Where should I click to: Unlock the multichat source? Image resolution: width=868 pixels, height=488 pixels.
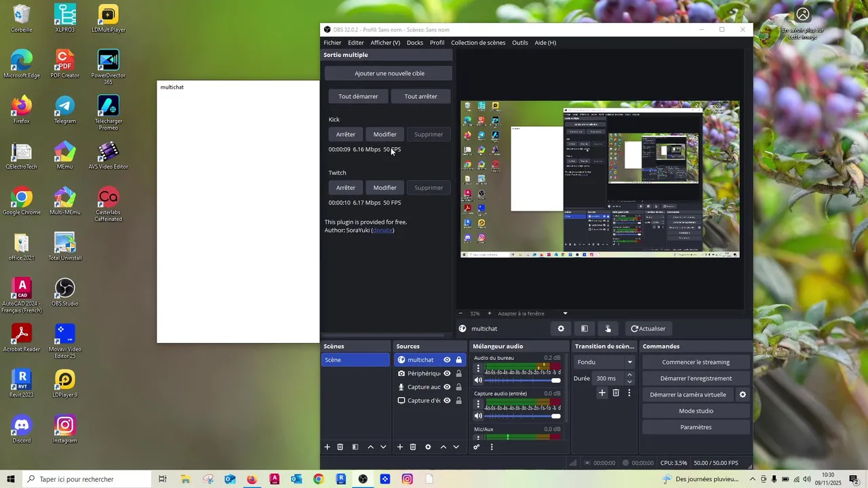click(459, 360)
